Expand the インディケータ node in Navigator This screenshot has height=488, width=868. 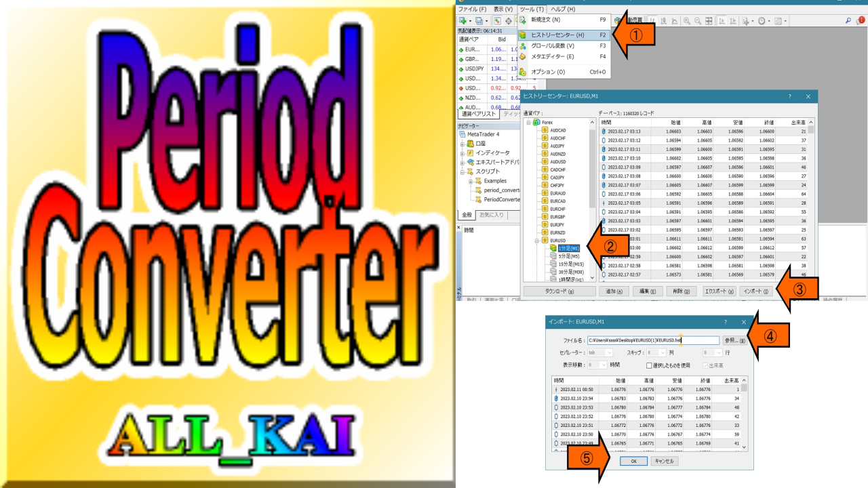(x=462, y=153)
